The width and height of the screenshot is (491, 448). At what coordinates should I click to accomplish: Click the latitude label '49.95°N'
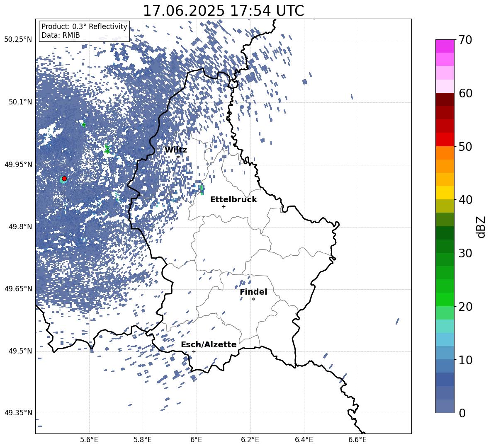pos(18,164)
